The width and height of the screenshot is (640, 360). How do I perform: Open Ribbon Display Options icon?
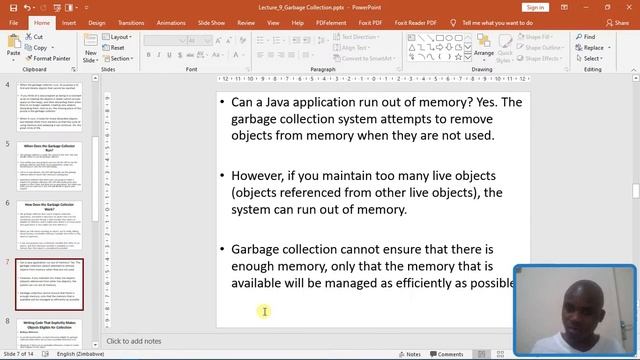pyautogui.click(x=564, y=7)
